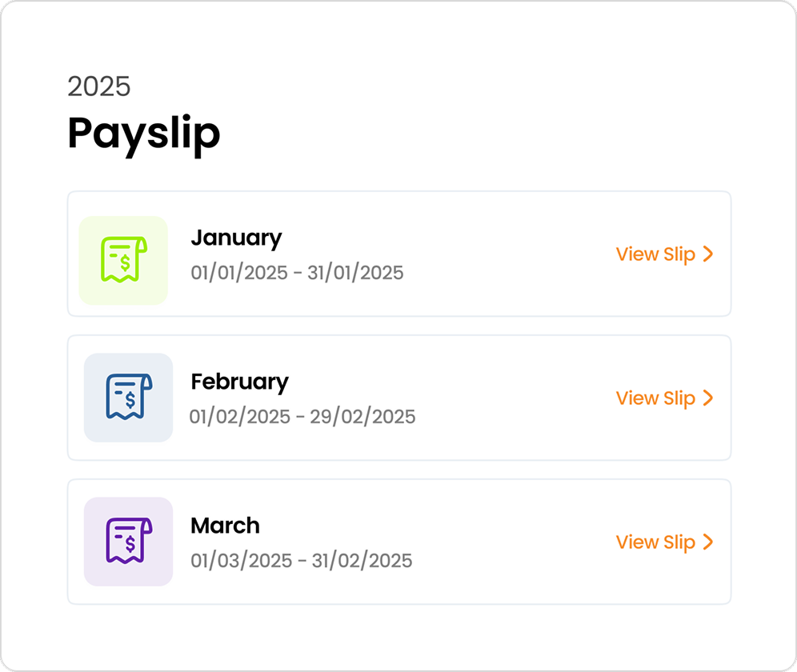Expand March slip using the orange chevron
This screenshot has height=672, width=797.
pos(708,542)
